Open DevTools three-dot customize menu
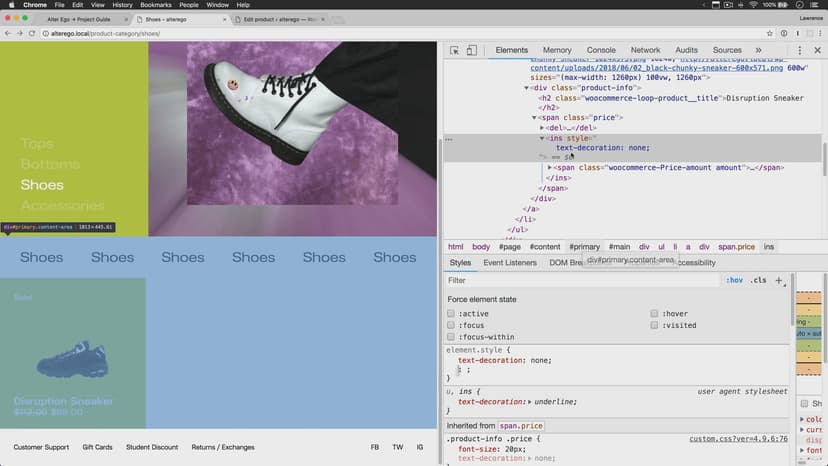828x466 pixels. 801,50
